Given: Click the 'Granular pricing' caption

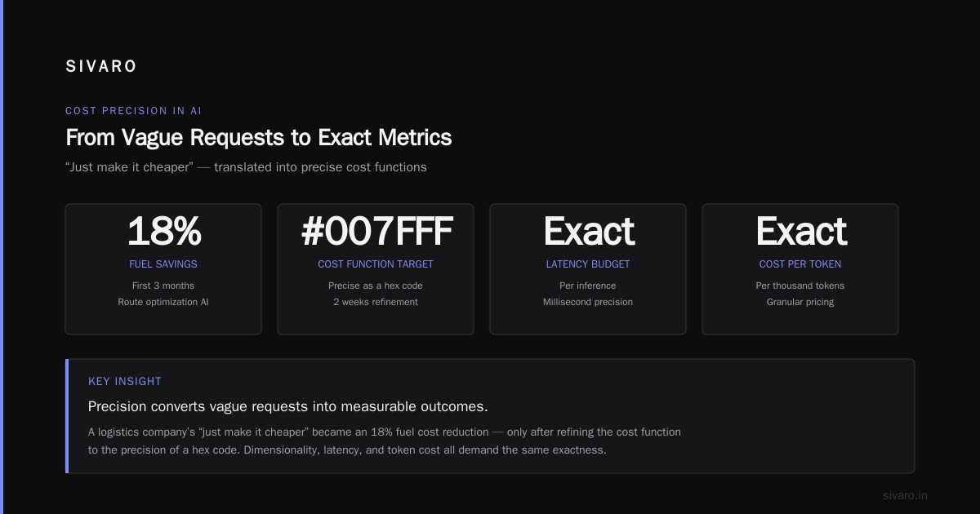Looking at the screenshot, I should 800,302.
